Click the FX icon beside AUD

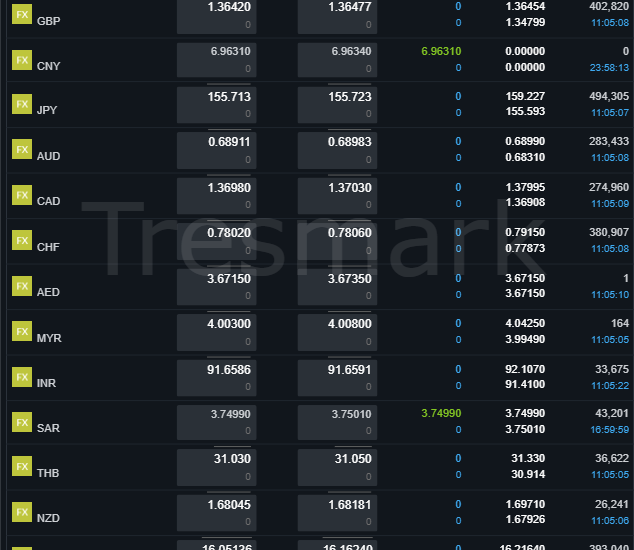click(x=22, y=149)
